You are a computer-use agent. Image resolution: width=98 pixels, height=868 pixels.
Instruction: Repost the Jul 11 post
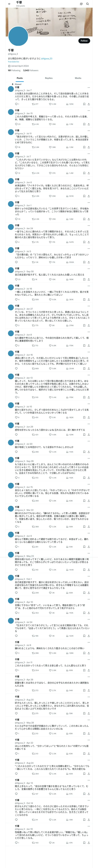coord(33,147)
